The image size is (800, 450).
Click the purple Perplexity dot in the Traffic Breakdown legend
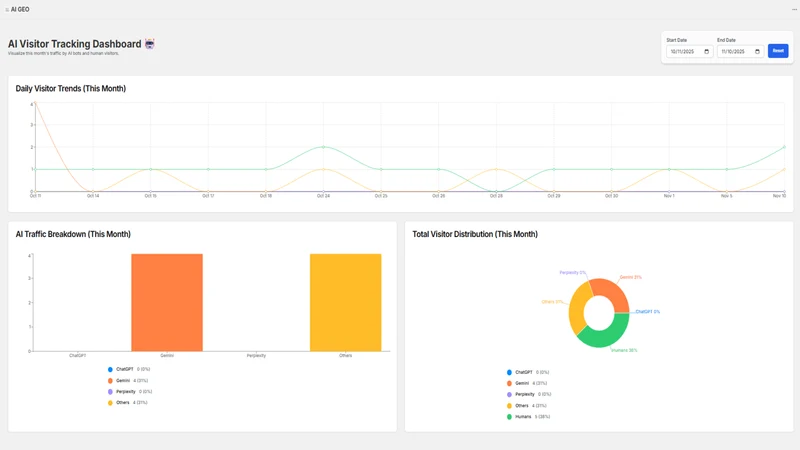[x=110, y=392]
